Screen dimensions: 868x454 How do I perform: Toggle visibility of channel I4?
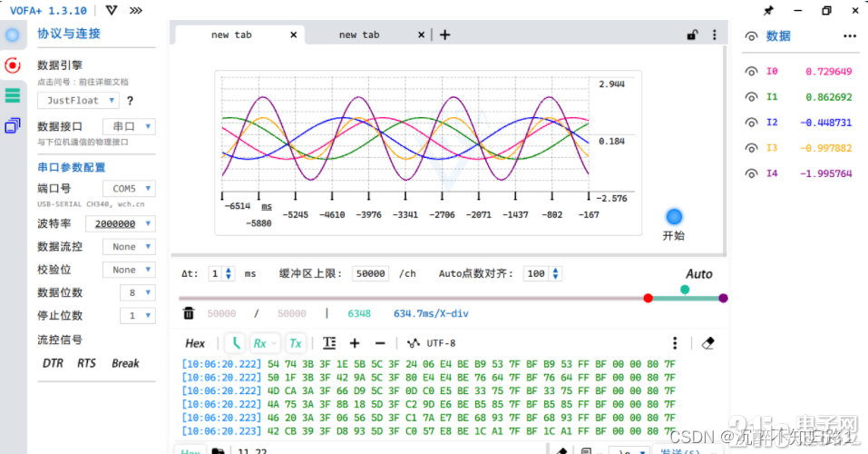[x=751, y=173]
